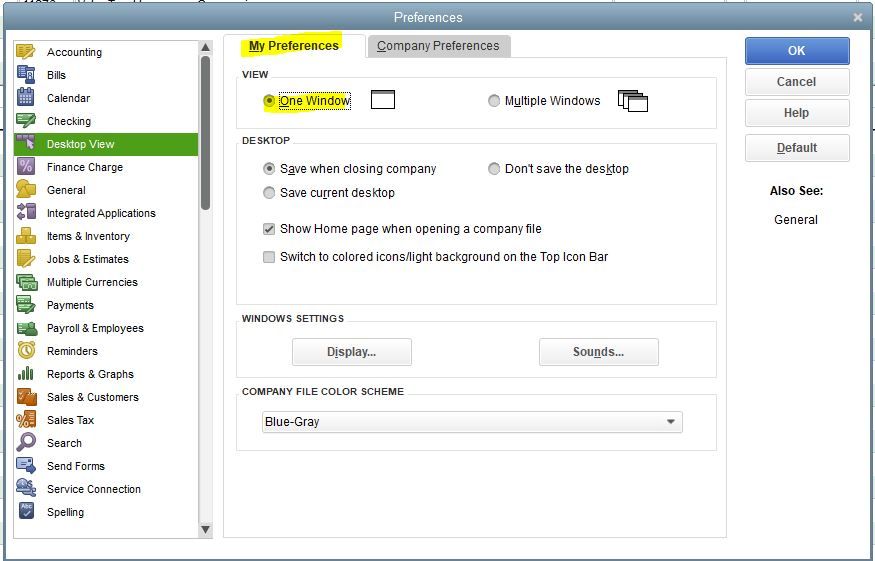Click the Search magnifying glass icon
875x561 pixels.
[x=26, y=442]
